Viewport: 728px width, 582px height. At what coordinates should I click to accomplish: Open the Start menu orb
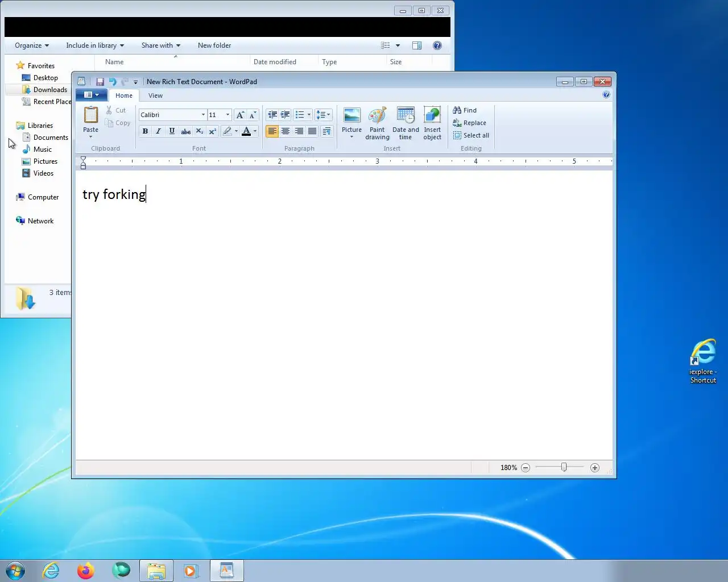coord(15,571)
